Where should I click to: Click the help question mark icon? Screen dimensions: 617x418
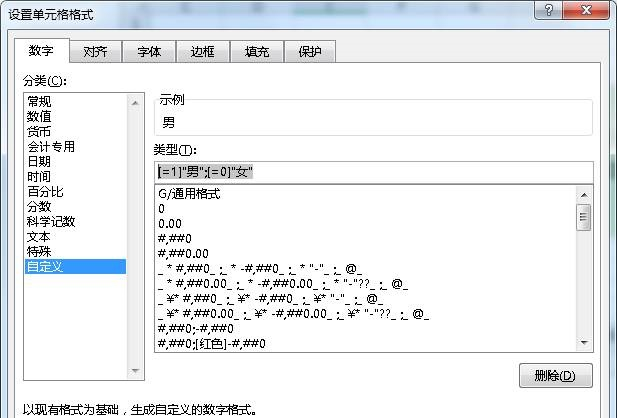coord(548,9)
